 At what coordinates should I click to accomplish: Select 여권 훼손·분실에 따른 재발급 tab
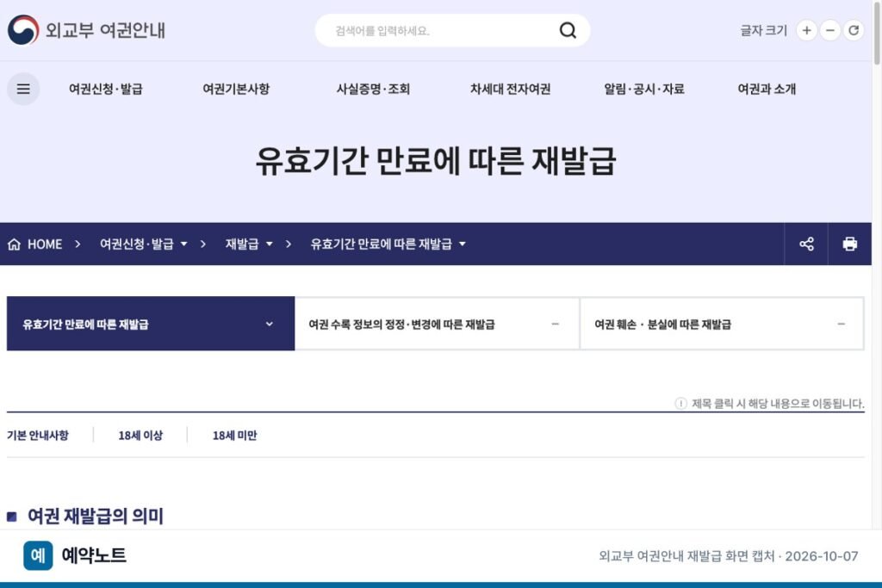[x=723, y=324]
